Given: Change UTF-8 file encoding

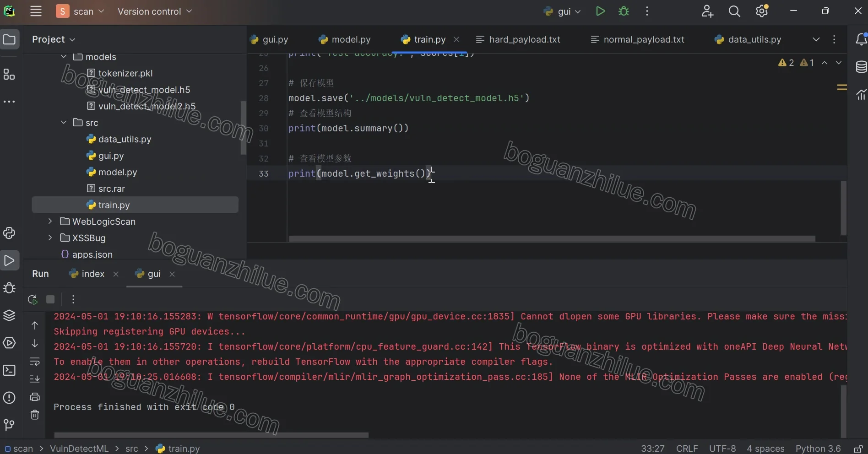Looking at the screenshot, I should click(x=722, y=449).
